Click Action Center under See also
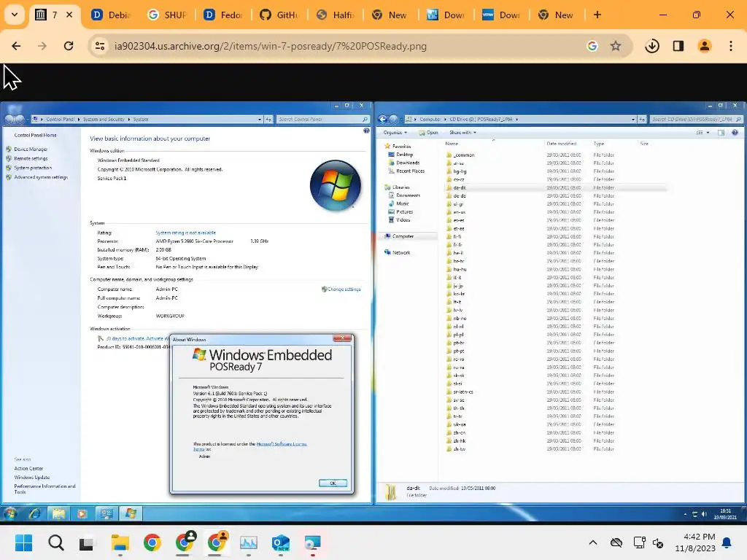Image resolution: width=747 pixels, height=560 pixels. click(x=28, y=469)
